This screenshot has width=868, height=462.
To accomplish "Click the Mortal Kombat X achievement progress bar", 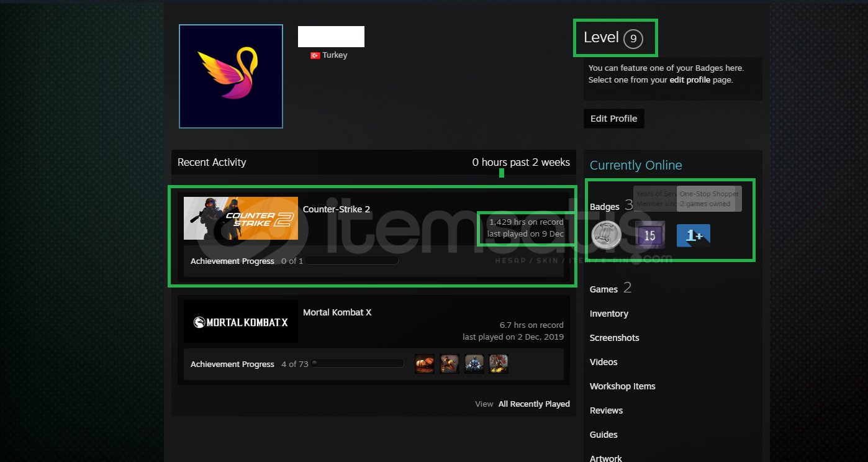I will pos(358,364).
